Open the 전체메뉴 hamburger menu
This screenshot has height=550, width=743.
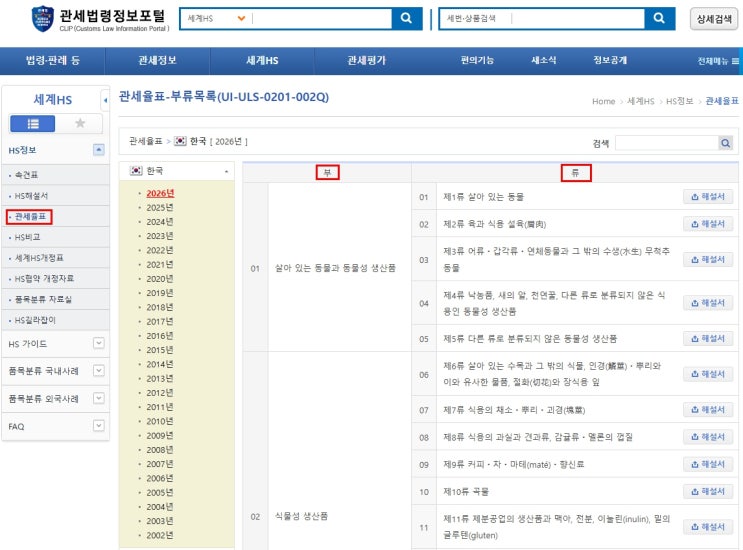click(717, 61)
